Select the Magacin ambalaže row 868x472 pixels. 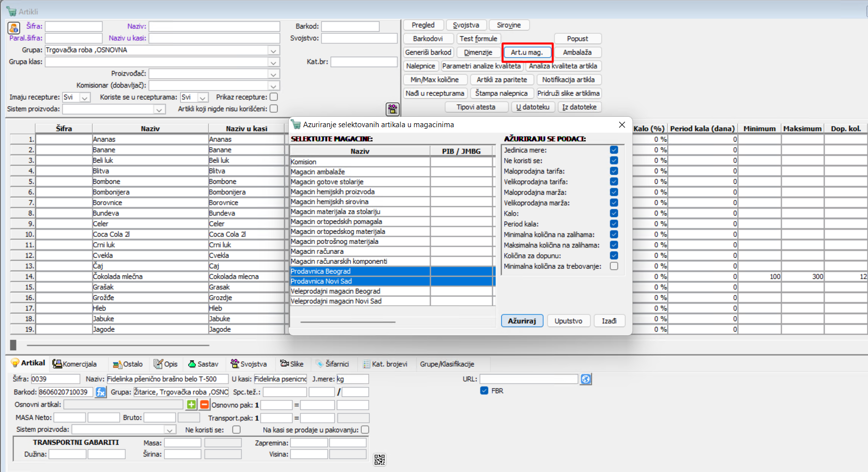(x=393, y=172)
